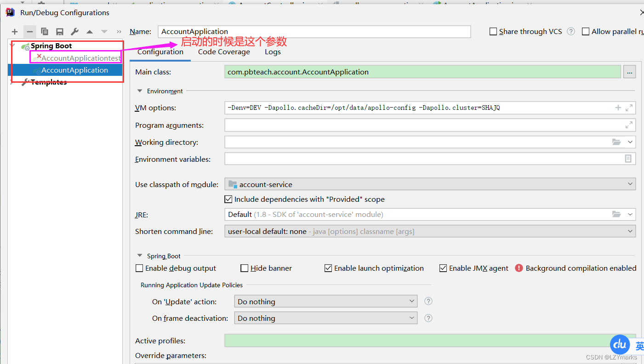
Task: Save the configuration with the floppy disk icon
Action: [x=60, y=32]
